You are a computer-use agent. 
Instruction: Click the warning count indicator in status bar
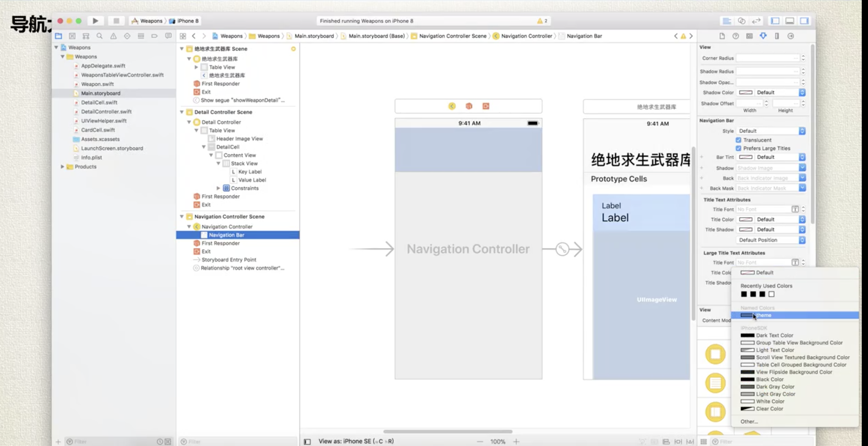pos(542,21)
